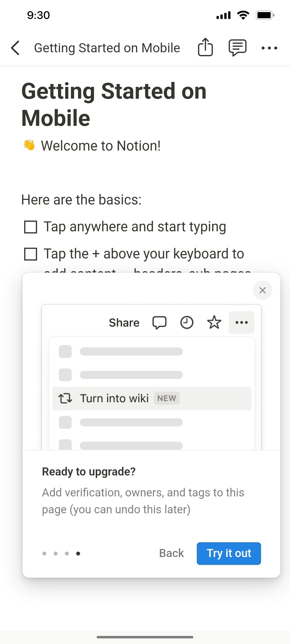The width and height of the screenshot is (290, 644).
Task: Dismiss the popup with the X
Action: [x=262, y=290]
